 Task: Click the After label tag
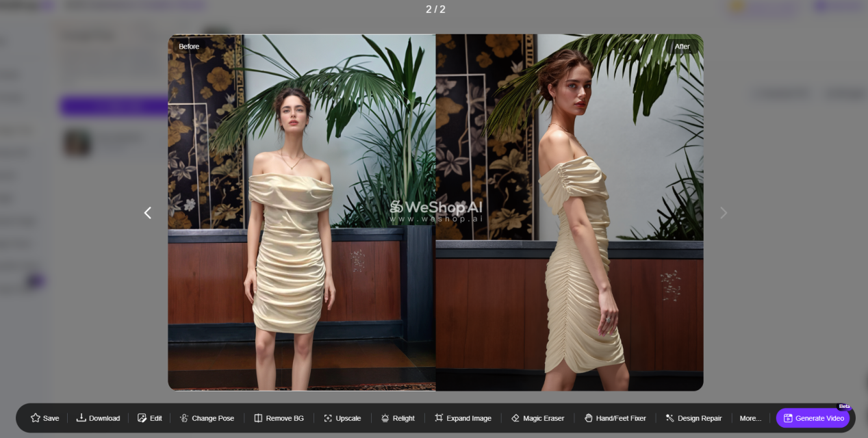682,47
